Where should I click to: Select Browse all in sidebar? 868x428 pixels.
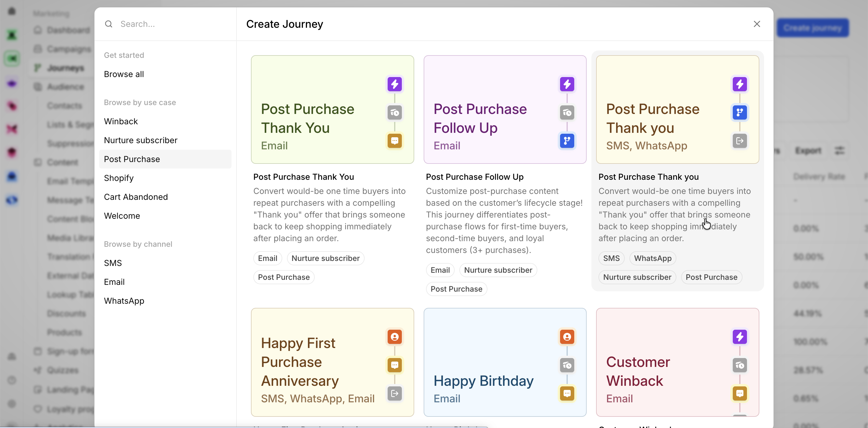coord(124,74)
